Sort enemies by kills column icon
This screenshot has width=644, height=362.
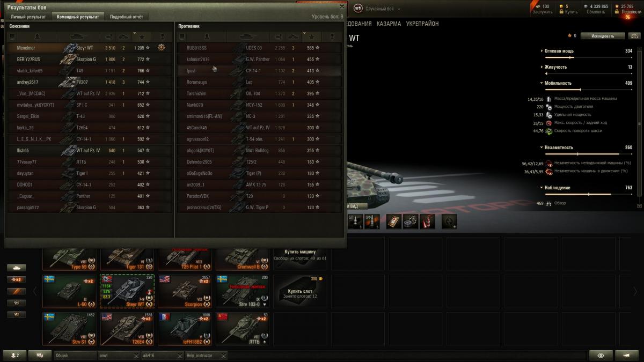(293, 36)
